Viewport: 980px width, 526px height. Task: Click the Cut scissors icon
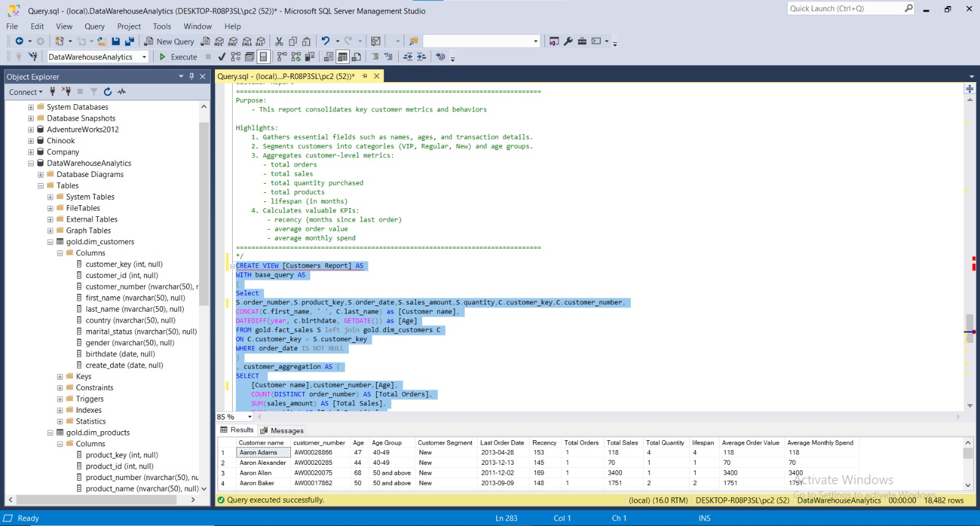tap(279, 42)
